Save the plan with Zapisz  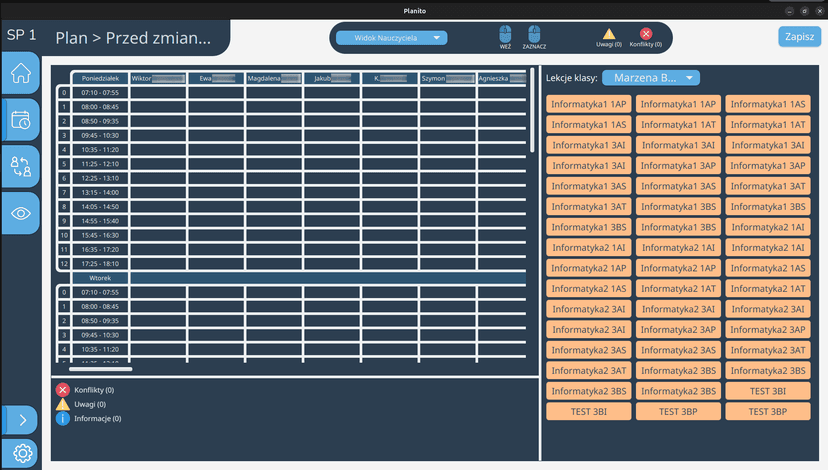[799, 36]
